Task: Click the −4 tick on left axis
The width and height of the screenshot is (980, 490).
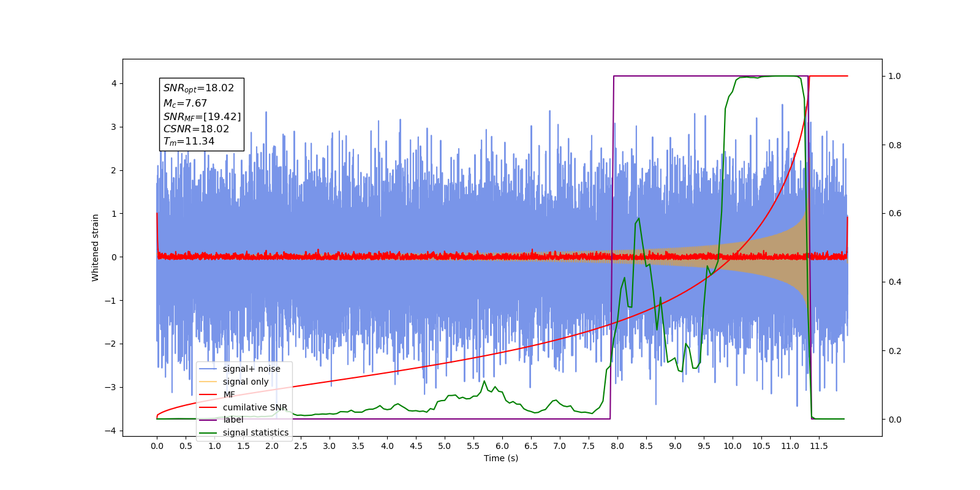Action: (x=110, y=431)
